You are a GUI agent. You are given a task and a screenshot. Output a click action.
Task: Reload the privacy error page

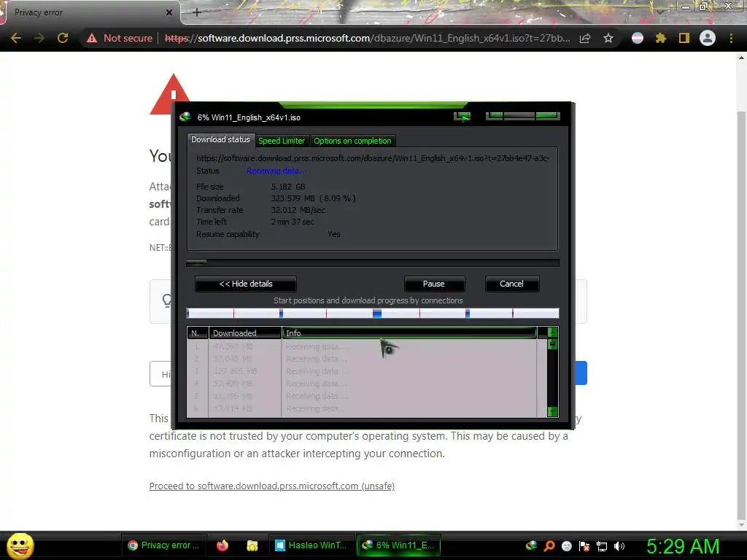[63, 38]
